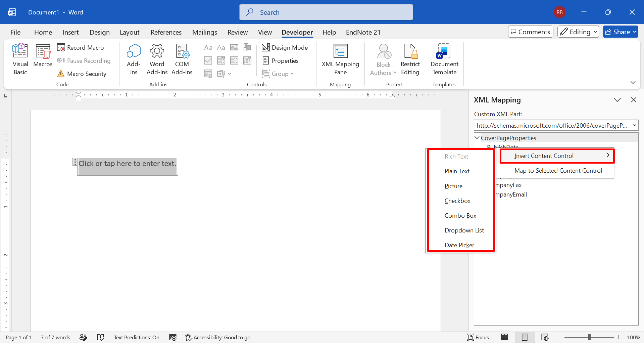The width and height of the screenshot is (644, 343).
Task: Toggle Text Predictions setting
Action: point(137,337)
